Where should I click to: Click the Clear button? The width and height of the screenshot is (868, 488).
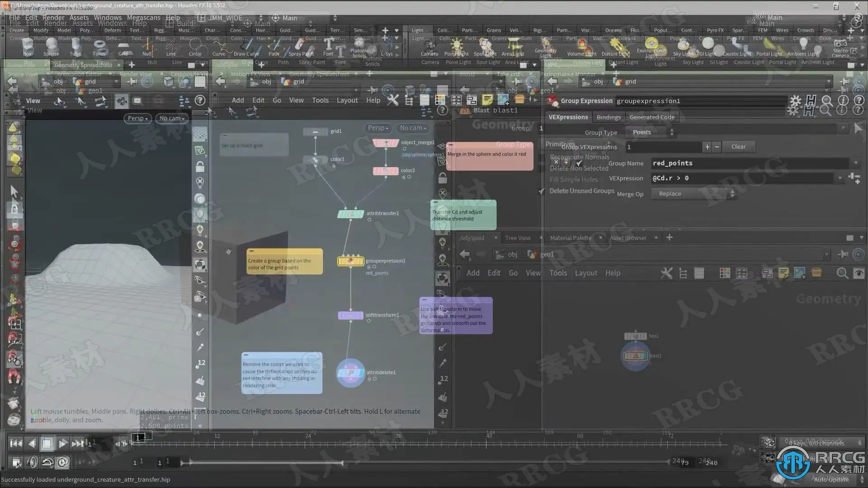click(x=738, y=147)
